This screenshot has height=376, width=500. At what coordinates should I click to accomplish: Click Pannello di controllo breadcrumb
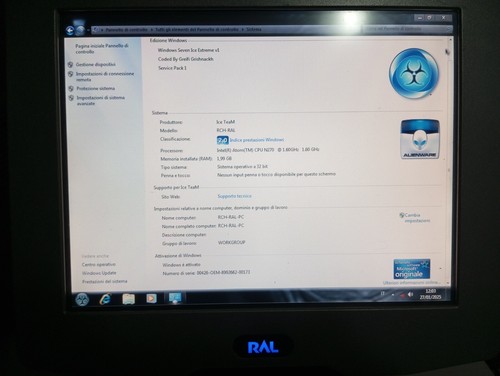pyautogui.click(x=126, y=30)
